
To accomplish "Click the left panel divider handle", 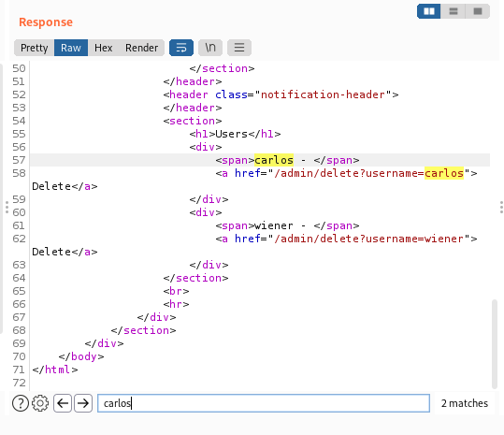I will click(7, 208).
